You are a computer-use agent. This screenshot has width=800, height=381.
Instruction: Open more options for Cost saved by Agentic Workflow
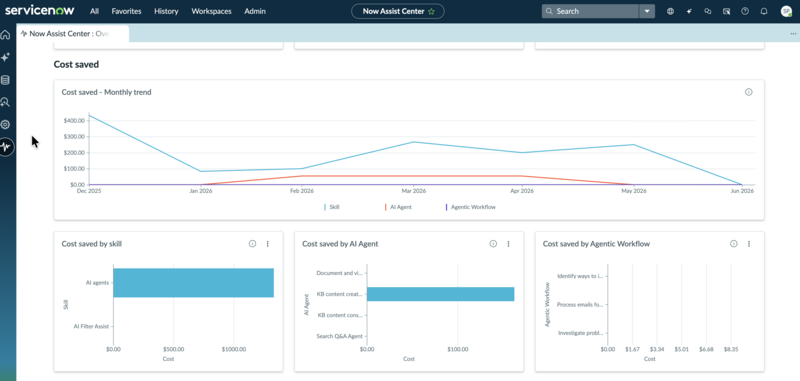pos(749,244)
